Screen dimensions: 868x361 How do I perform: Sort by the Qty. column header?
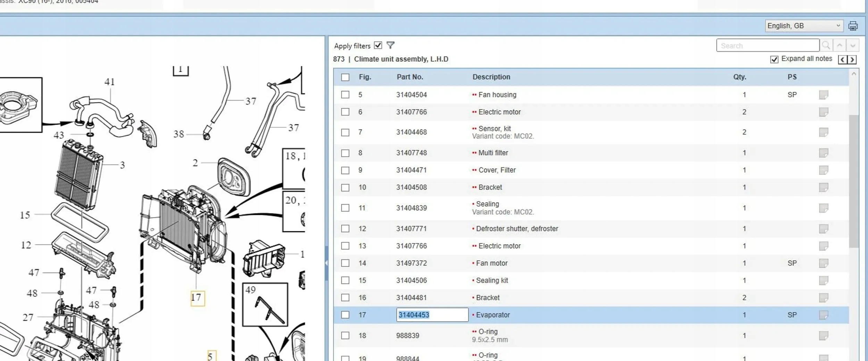(x=740, y=77)
